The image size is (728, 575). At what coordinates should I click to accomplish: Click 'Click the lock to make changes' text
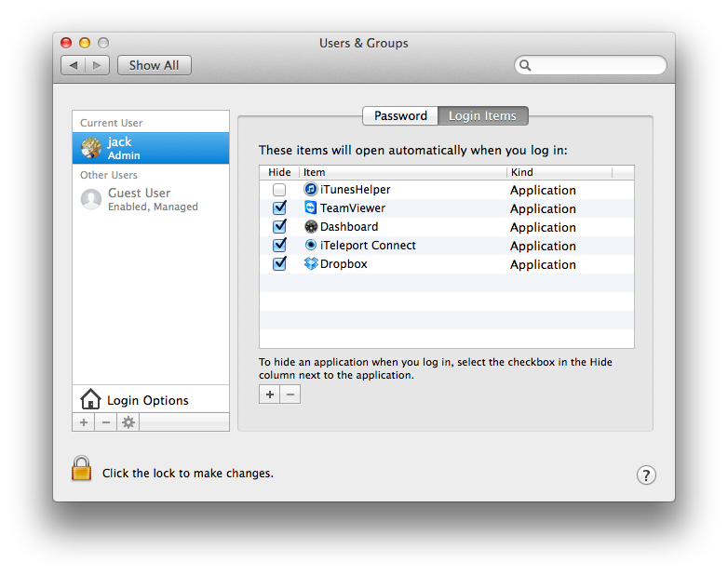[187, 473]
